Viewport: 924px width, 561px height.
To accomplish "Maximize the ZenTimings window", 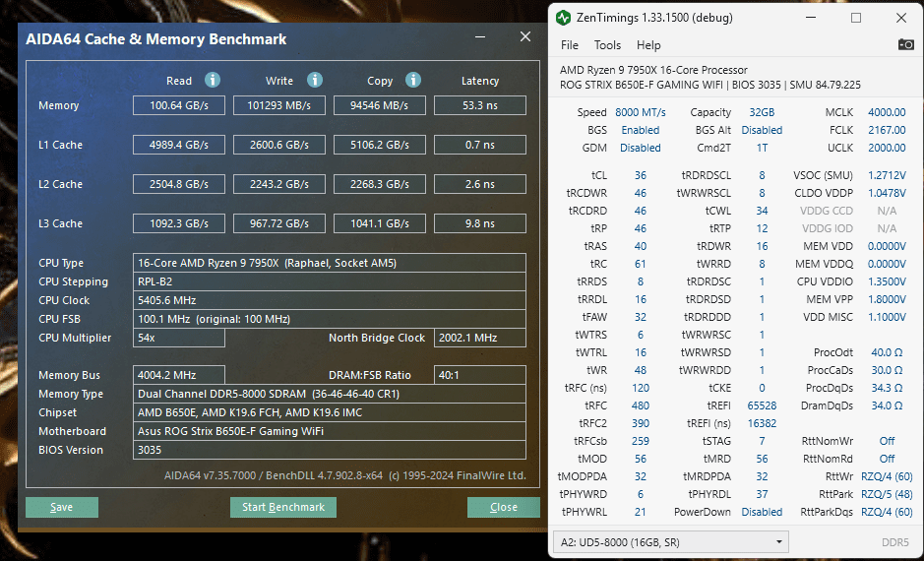I will point(856,18).
